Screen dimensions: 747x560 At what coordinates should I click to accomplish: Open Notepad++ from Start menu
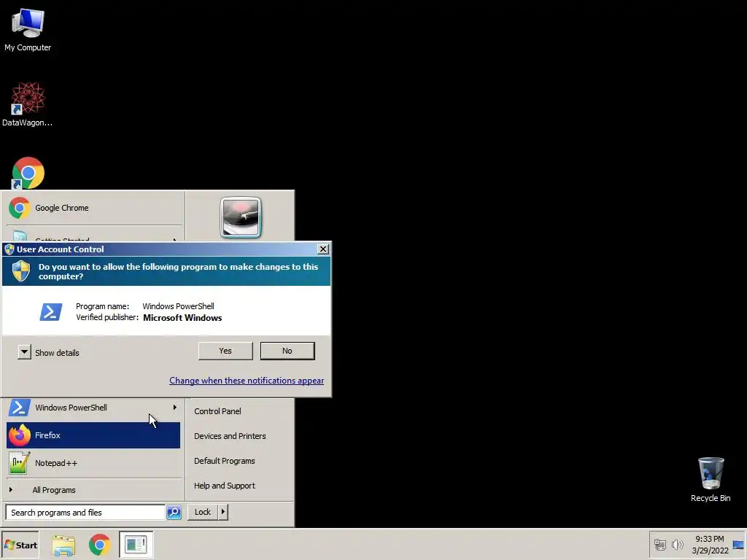click(93, 463)
